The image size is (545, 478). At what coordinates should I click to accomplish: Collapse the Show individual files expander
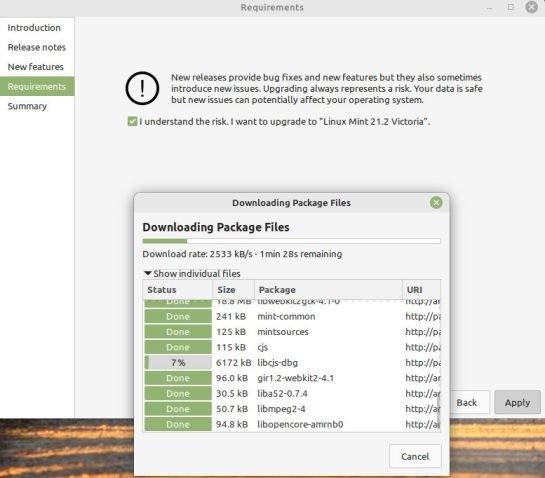(x=192, y=274)
